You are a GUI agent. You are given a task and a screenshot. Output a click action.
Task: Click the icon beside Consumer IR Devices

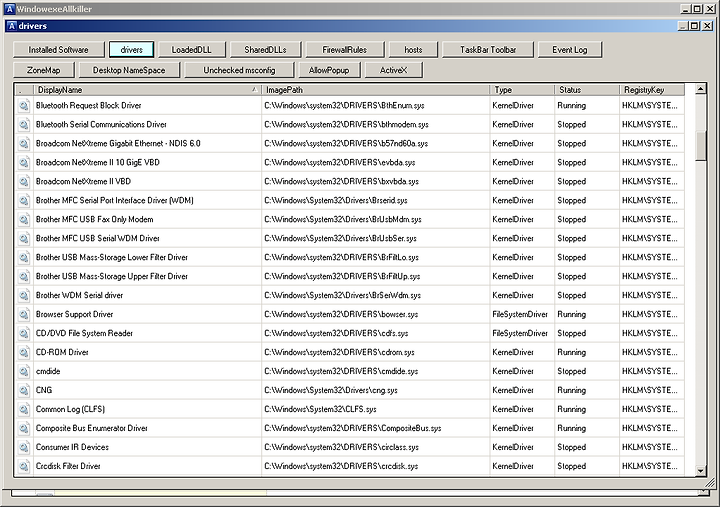click(x=23, y=447)
